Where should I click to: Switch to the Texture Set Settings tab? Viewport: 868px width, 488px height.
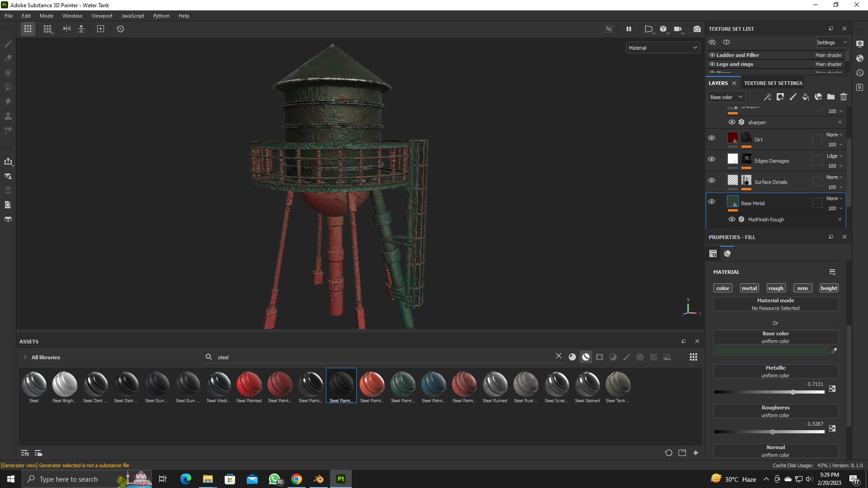(773, 83)
